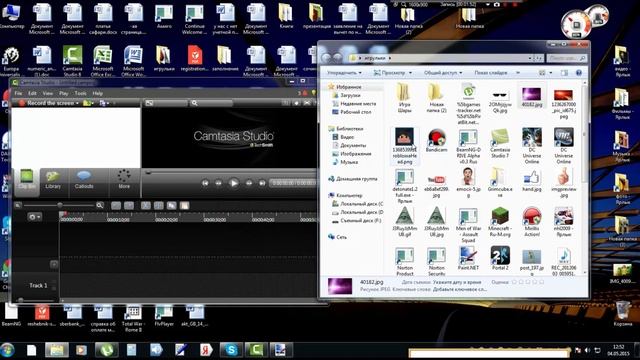The width and height of the screenshot is (640, 360).
Task: Open the timeline gear settings dropdown
Action: [x=34, y=217]
